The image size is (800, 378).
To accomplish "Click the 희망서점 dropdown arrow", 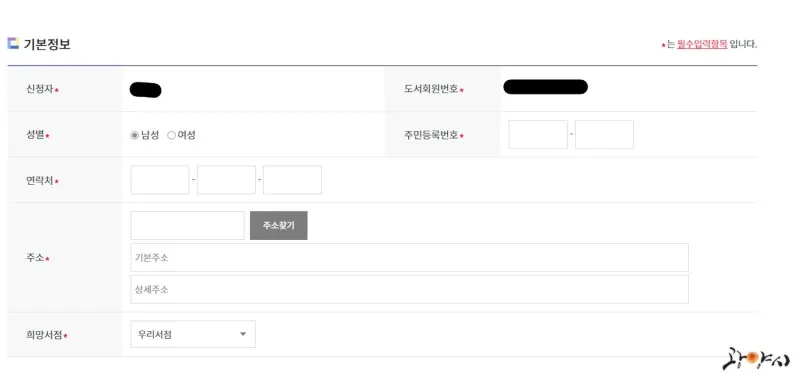I will pyautogui.click(x=243, y=334).
